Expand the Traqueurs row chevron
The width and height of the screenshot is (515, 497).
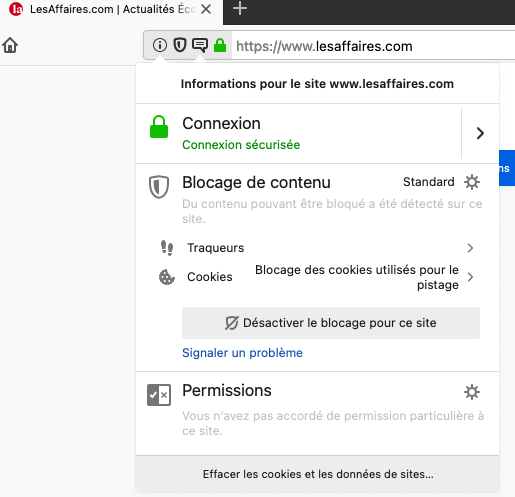click(470, 248)
